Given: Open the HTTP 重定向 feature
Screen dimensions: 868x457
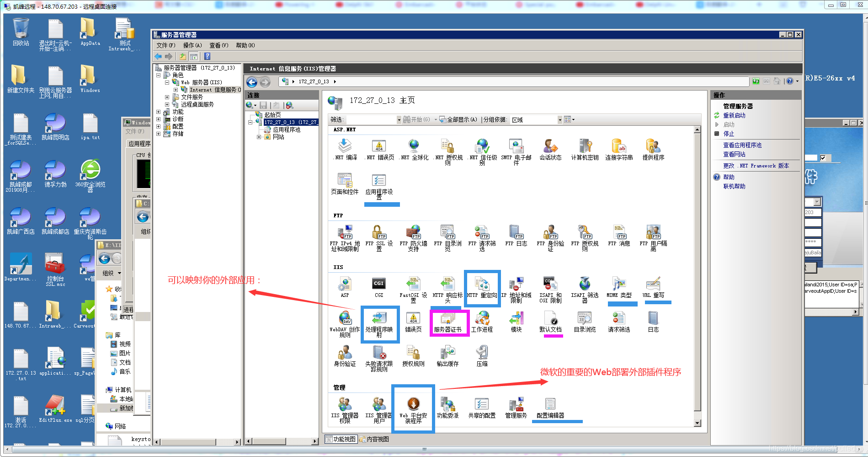Looking at the screenshot, I should (x=482, y=287).
